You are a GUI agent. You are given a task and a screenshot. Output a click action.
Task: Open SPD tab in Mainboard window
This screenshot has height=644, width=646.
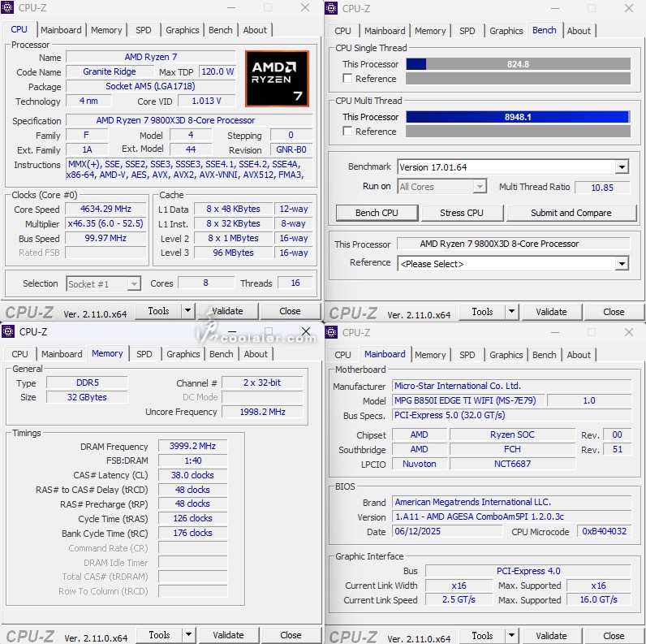(x=467, y=355)
